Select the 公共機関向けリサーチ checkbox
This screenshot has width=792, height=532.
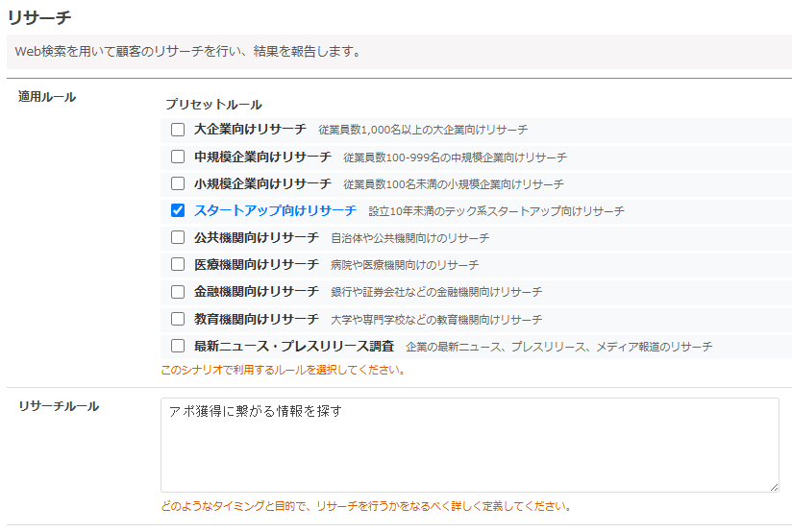click(x=178, y=237)
